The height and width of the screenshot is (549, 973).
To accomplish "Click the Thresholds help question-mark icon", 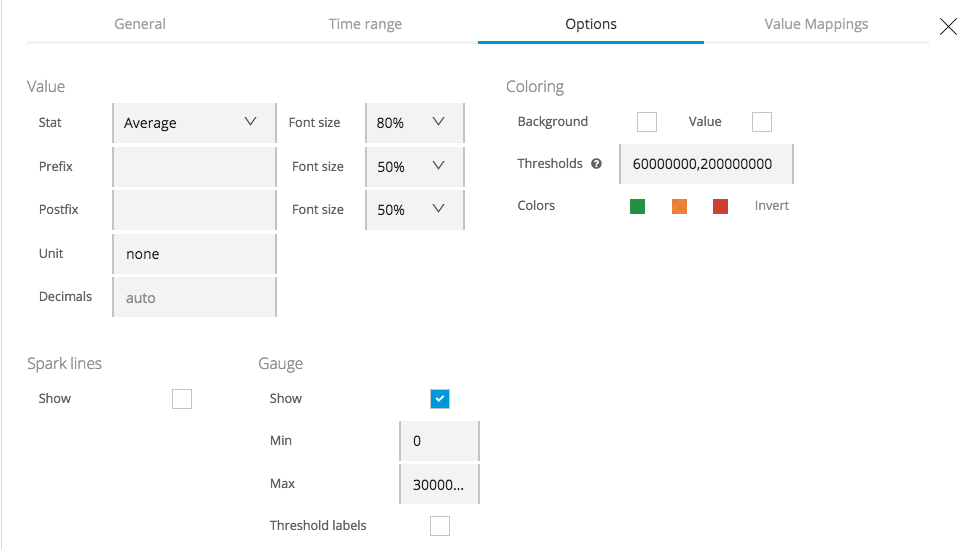I will click(597, 164).
